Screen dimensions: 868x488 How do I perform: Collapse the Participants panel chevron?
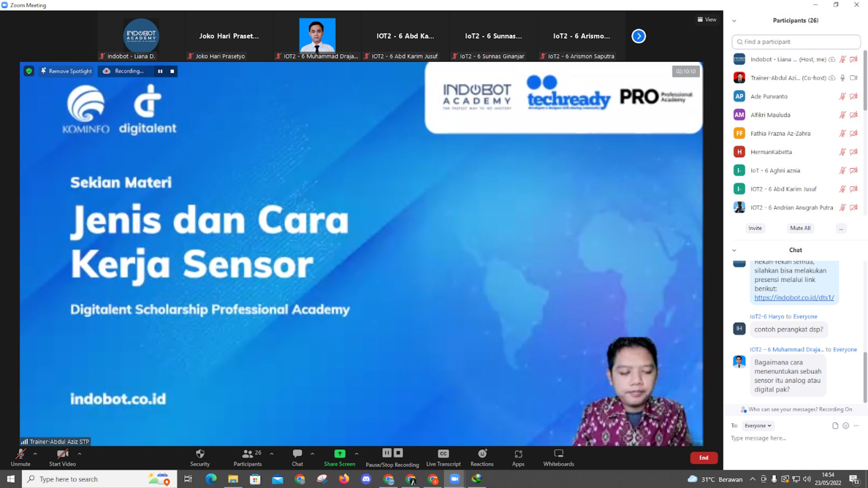pyautogui.click(x=734, y=21)
